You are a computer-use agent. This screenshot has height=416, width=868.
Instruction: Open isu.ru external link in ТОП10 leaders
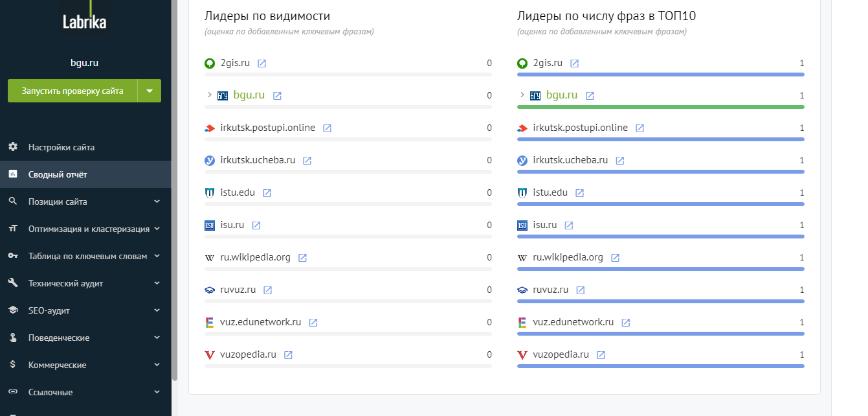569,225
